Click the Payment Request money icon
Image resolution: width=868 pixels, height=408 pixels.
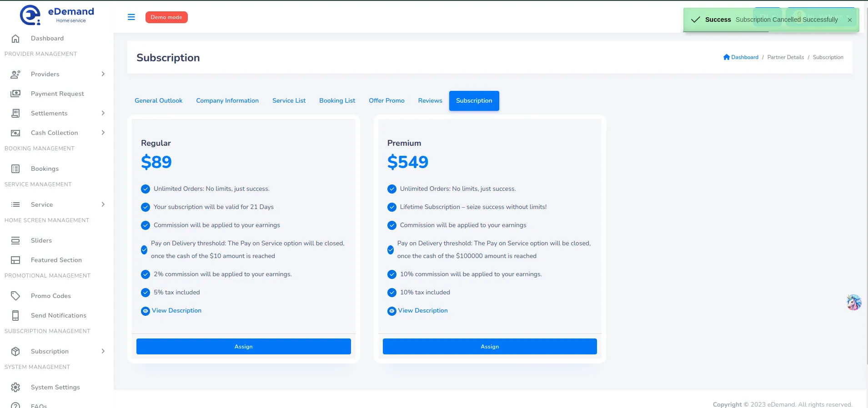[x=15, y=94]
